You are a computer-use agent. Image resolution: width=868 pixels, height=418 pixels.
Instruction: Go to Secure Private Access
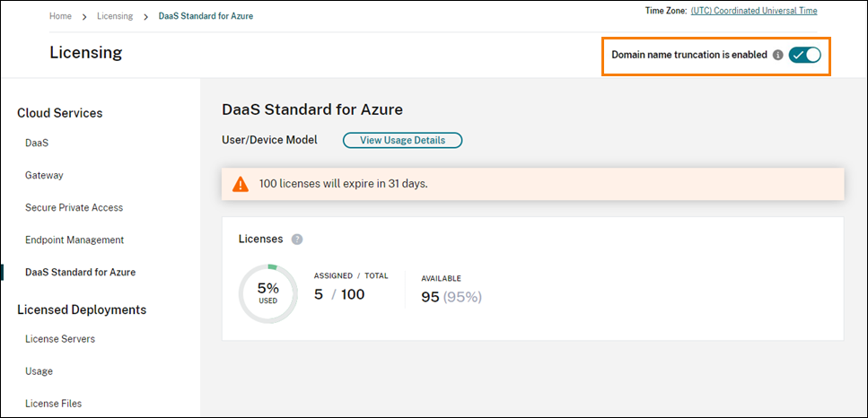pyautogui.click(x=74, y=207)
